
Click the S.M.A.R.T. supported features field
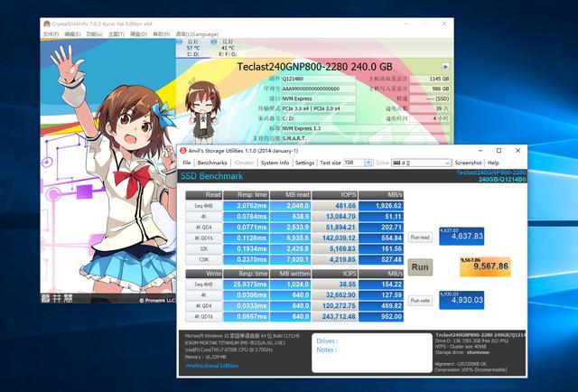point(365,138)
